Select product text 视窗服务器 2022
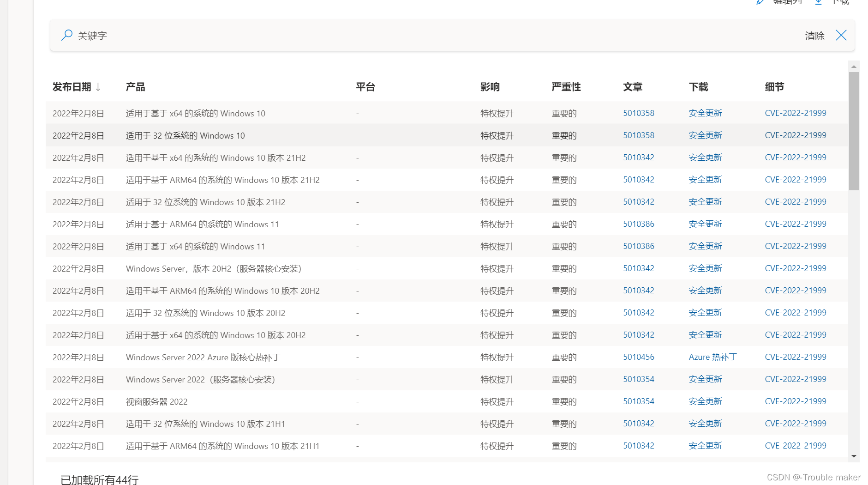Image resolution: width=868 pixels, height=485 pixels. (156, 402)
